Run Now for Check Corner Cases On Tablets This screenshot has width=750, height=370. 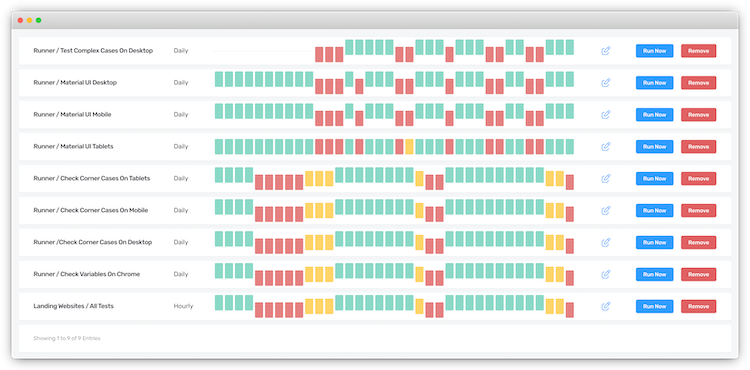pos(654,178)
